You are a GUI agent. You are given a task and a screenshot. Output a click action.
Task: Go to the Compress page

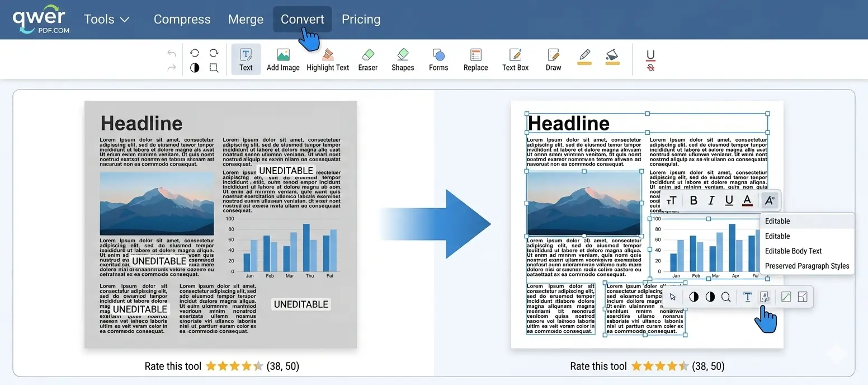(182, 19)
